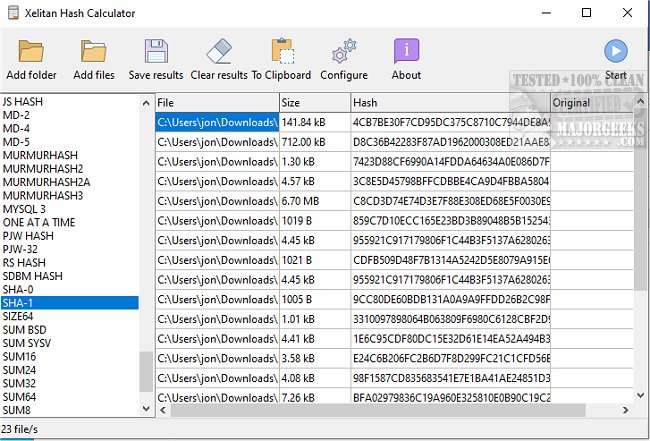Select PJW-32 algorithm
The image size is (650, 441).
[x=20, y=249]
